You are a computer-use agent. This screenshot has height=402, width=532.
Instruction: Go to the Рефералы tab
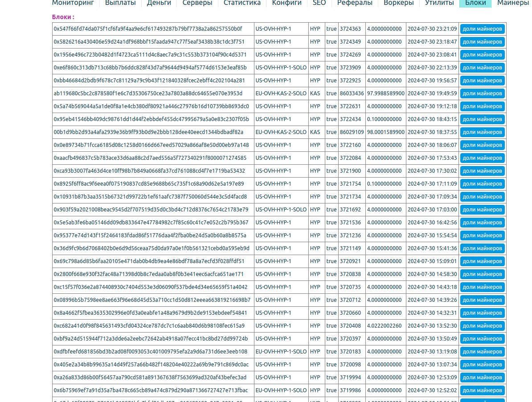click(x=355, y=3)
